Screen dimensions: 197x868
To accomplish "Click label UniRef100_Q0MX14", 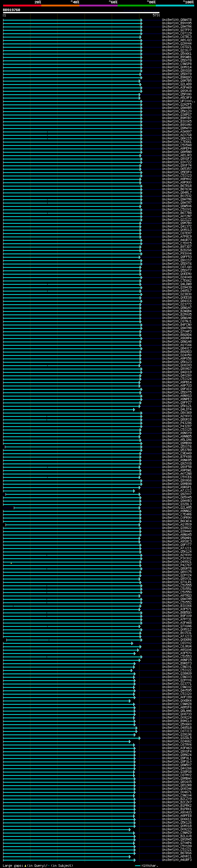I will pyautogui.click(x=177, y=67).
